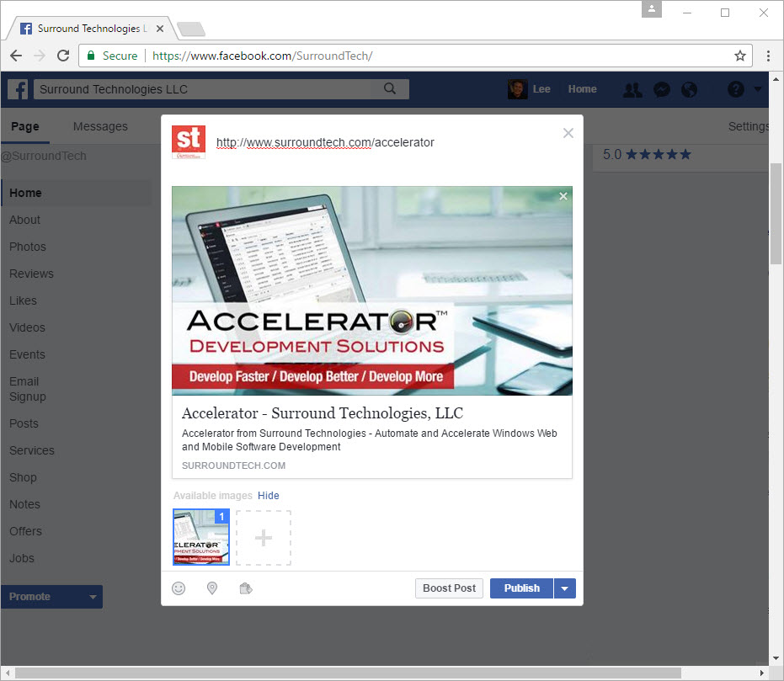This screenshot has height=681, width=784.
Task: Close the post composer dialog
Action: click(568, 133)
